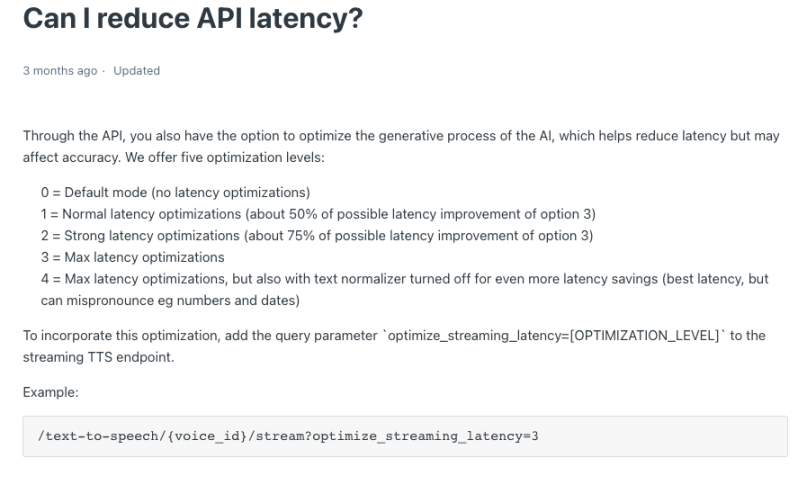Viewport: 798px width, 485px height.
Task: Click the "Updated" label under the title
Action: point(137,71)
